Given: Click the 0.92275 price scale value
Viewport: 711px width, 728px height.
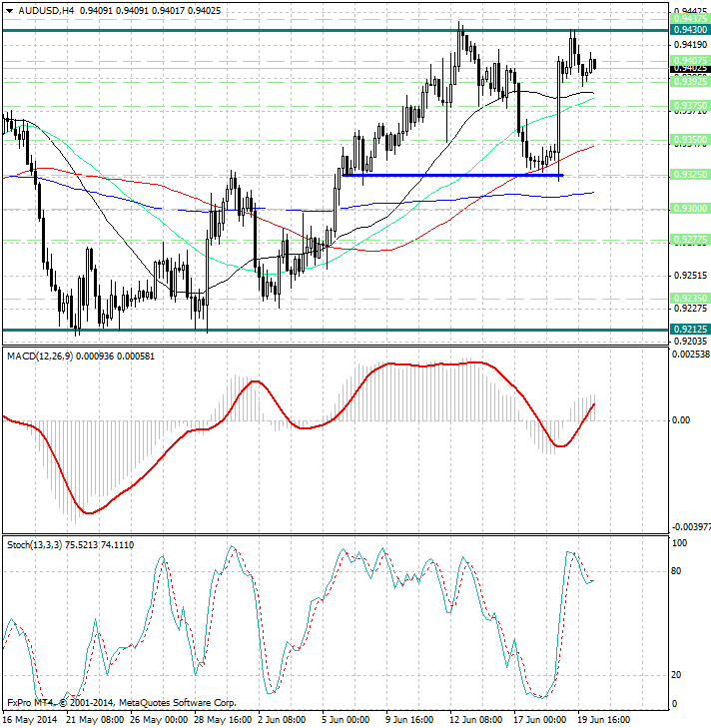Looking at the screenshot, I should [x=690, y=309].
